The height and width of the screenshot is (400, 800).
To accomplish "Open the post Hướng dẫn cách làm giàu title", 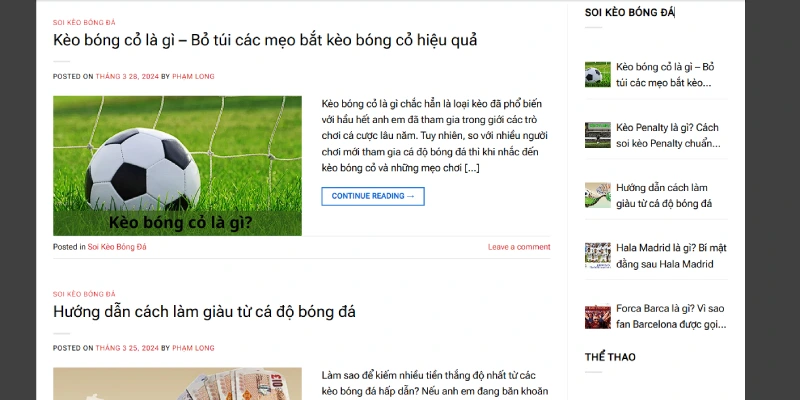I will [204, 312].
